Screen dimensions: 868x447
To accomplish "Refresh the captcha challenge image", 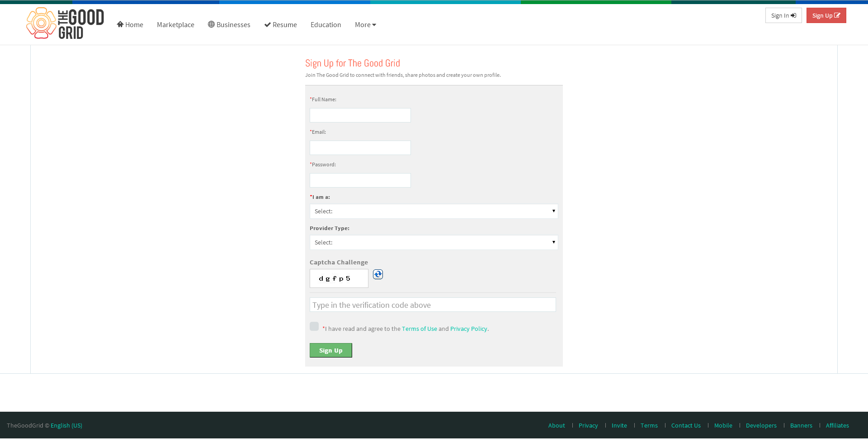I will point(378,274).
